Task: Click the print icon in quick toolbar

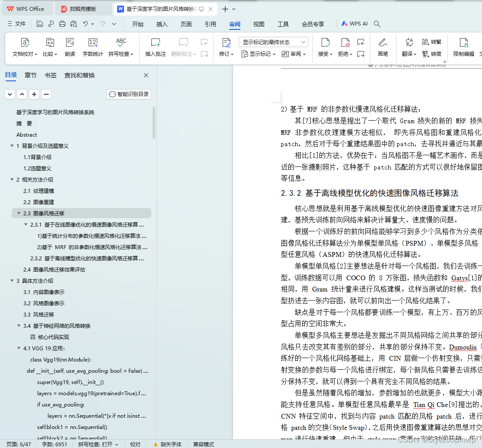Action: [62, 24]
